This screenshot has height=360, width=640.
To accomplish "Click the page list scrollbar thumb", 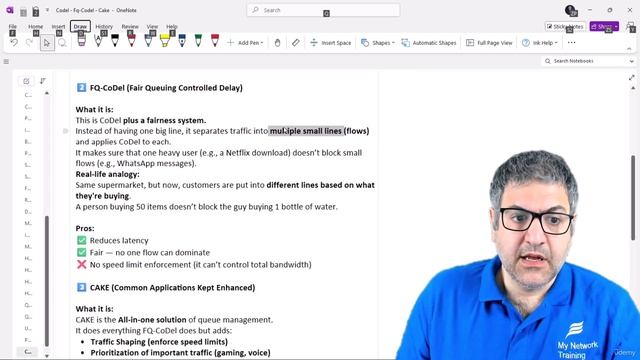I will click(x=47, y=281).
